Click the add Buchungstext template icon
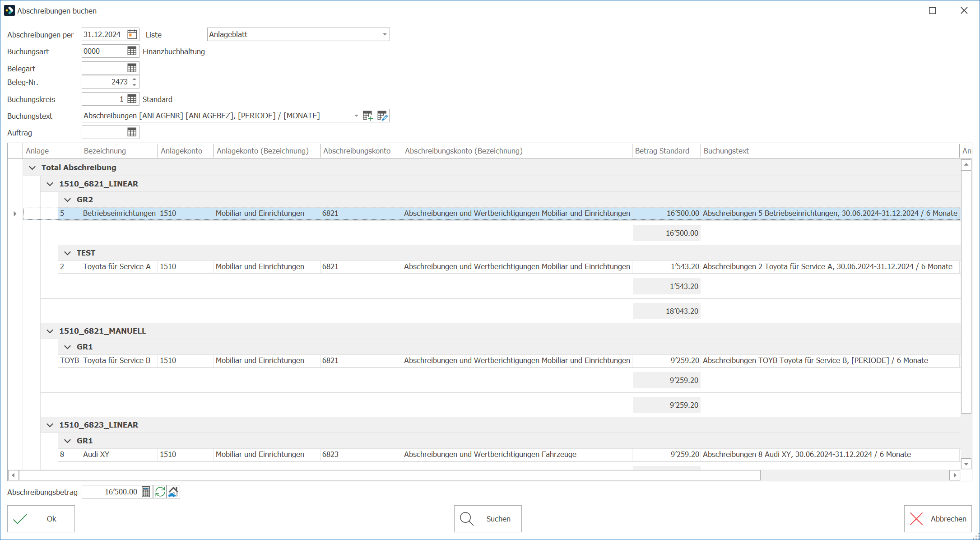 pos(368,116)
